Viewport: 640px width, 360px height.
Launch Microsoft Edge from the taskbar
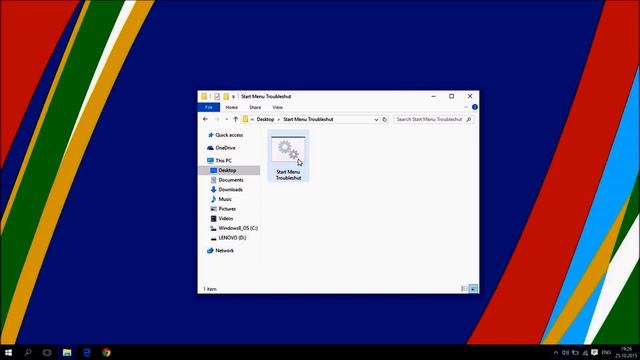point(87,352)
